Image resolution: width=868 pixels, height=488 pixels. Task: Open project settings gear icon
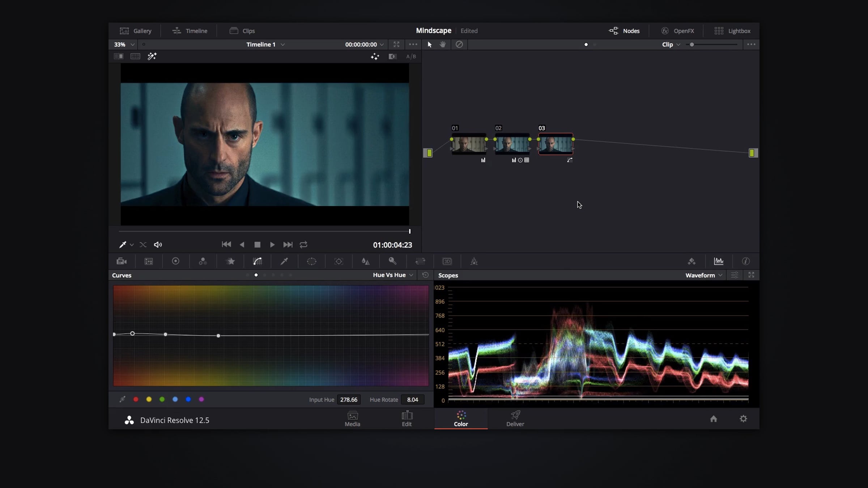coord(743,419)
